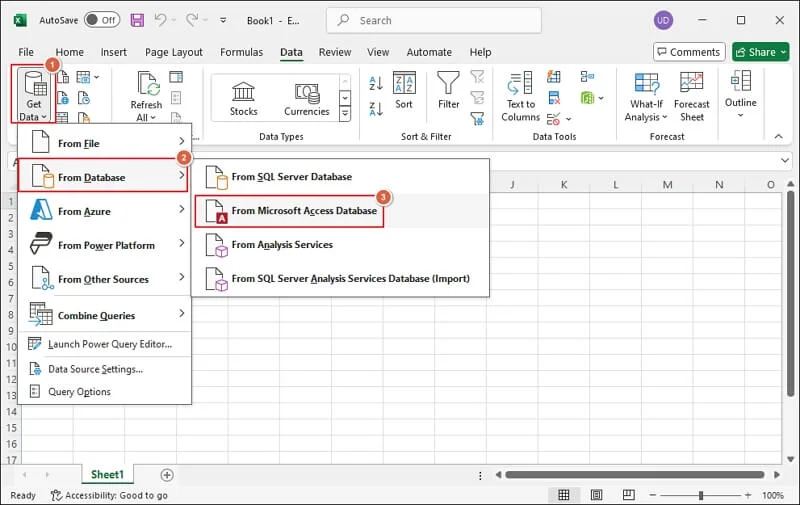Click the Clear filter icon
Screen dimensions: 800x505
point(477,77)
